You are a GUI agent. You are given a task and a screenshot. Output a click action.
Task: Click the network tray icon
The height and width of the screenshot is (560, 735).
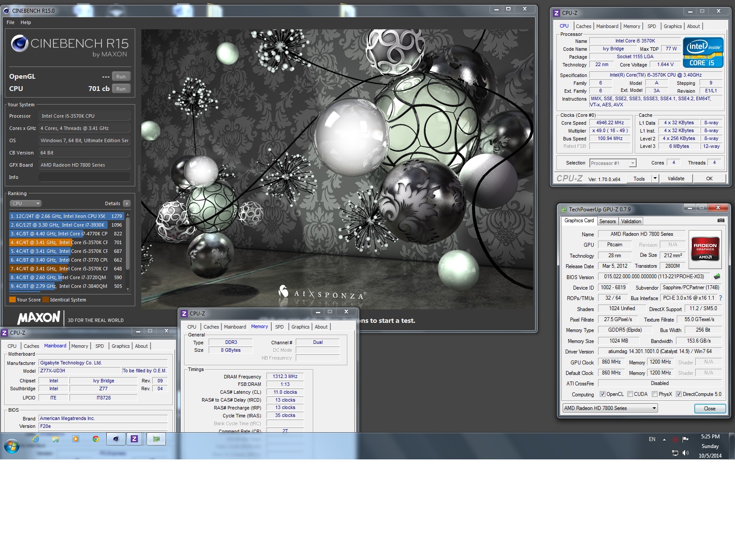click(x=675, y=453)
